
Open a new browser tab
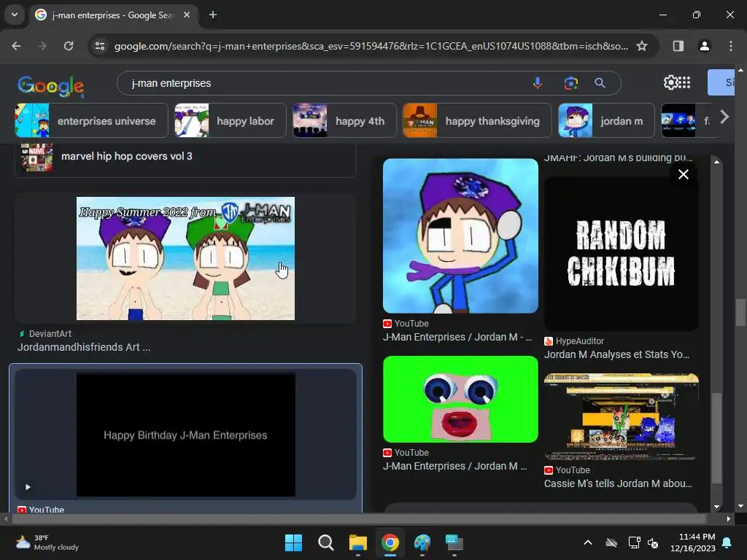213,15
